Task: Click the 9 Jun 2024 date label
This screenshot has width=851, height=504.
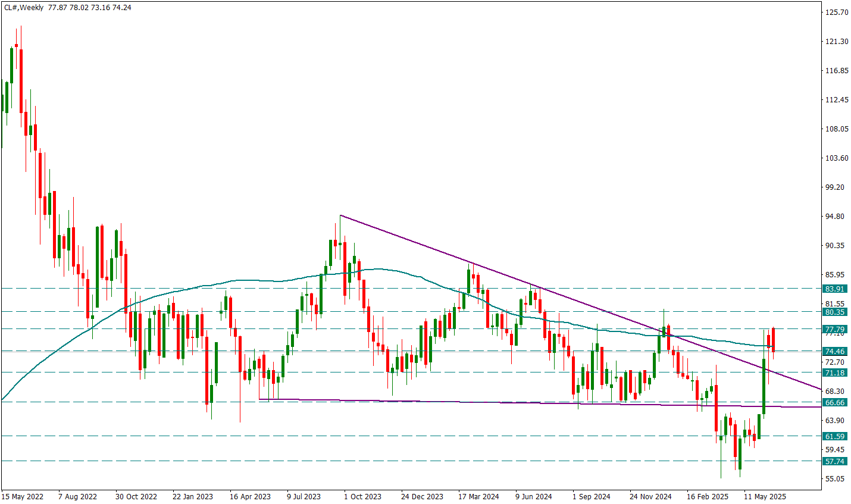Action: (x=534, y=496)
